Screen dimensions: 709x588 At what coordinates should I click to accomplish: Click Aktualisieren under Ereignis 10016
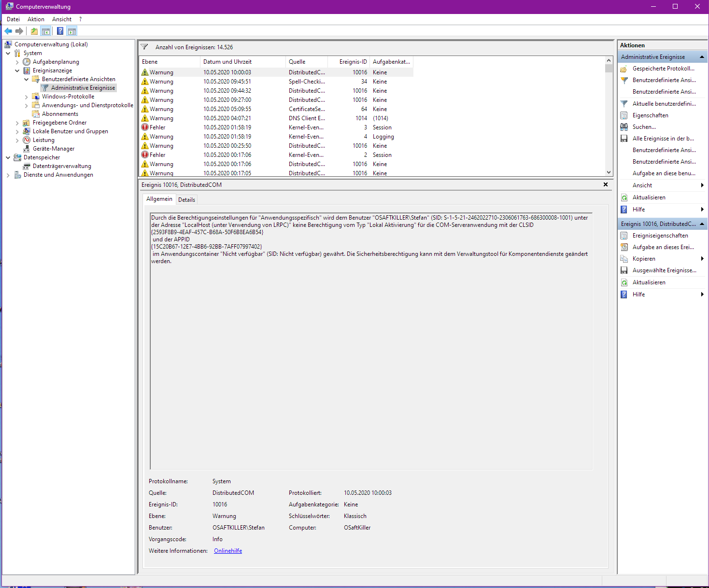(649, 282)
